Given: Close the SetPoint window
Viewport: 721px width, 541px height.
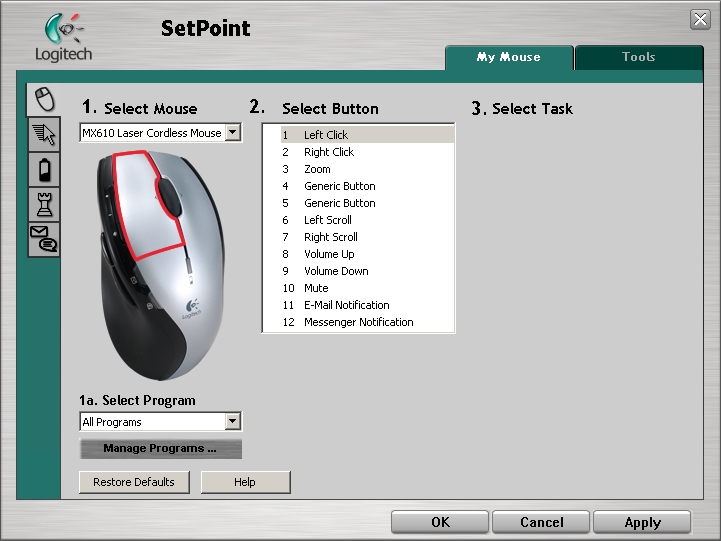Looking at the screenshot, I should (x=700, y=19).
